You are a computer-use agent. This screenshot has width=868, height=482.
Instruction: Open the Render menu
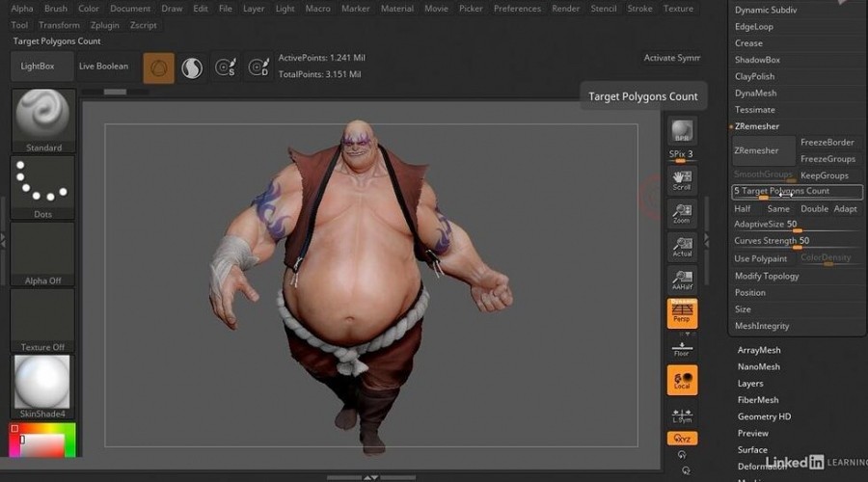(566, 9)
